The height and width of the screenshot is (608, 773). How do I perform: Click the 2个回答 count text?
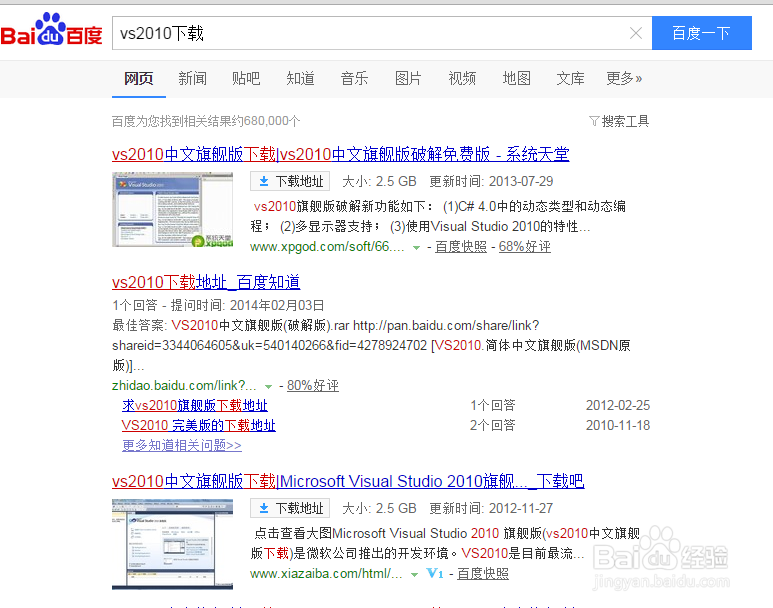click(x=492, y=425)
